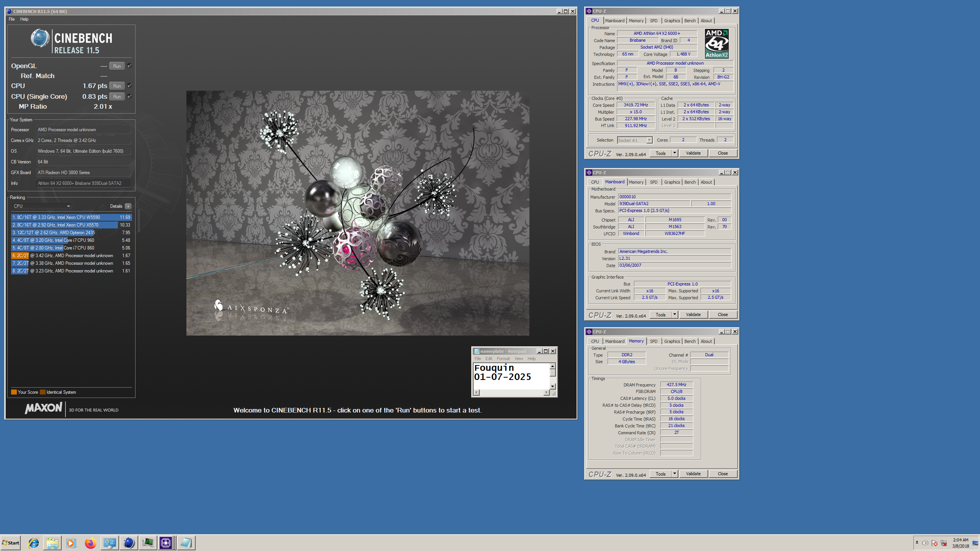Show hidden system tray icons
The height and width of the screenshot is (551, 980).
coord(917,543)
